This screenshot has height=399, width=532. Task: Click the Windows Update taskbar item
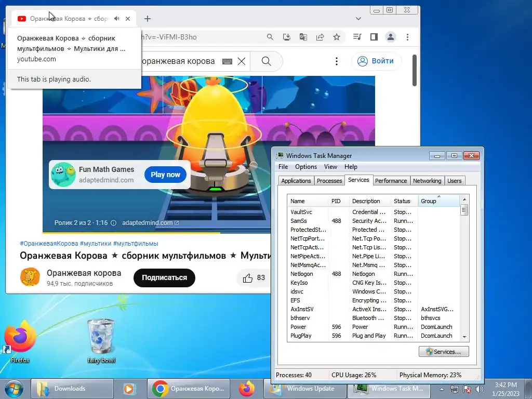point(304,389)
